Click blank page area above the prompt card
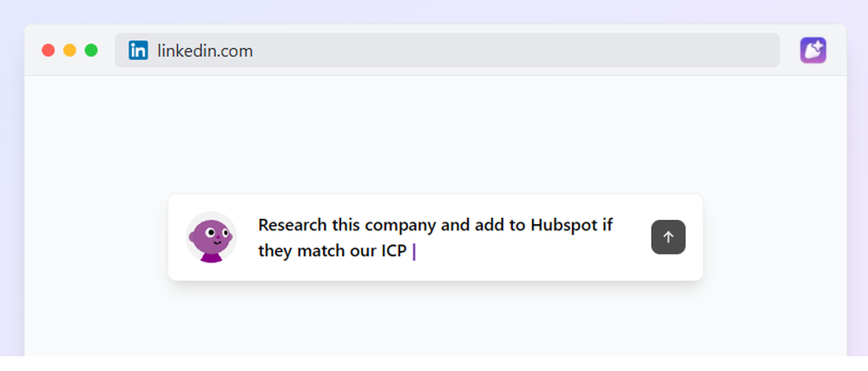 tap(435, 134)
